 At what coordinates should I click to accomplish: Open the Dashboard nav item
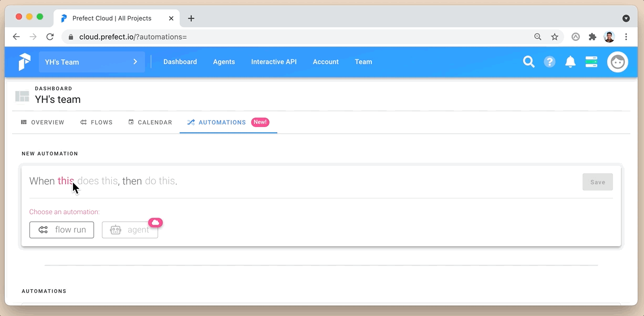pyautogui.click(x=180, y=62)
